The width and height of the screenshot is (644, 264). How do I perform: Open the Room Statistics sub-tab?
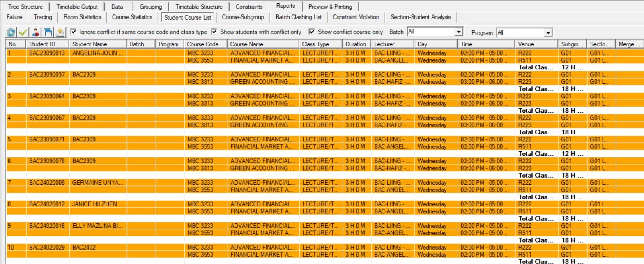point(82,17)
